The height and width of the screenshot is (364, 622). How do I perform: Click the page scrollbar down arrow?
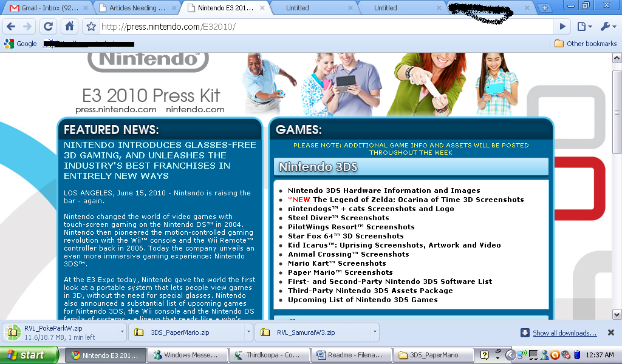[x=617, y=315]
